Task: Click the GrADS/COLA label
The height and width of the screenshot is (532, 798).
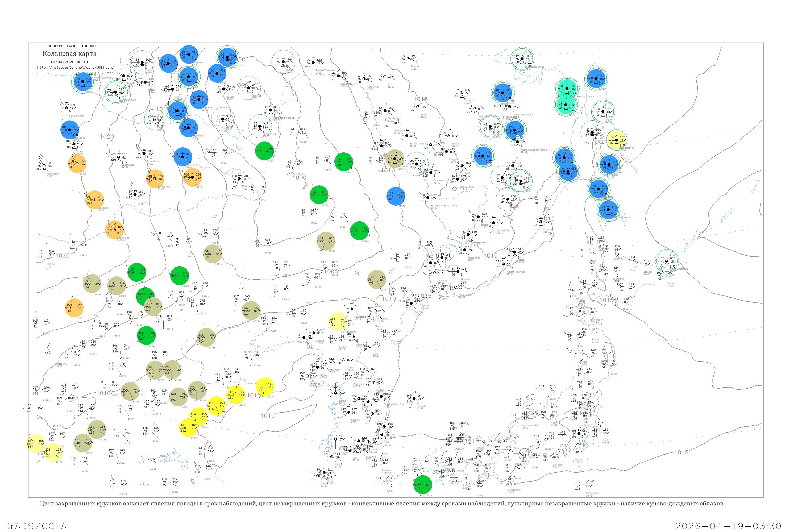Action: [35, 526]
